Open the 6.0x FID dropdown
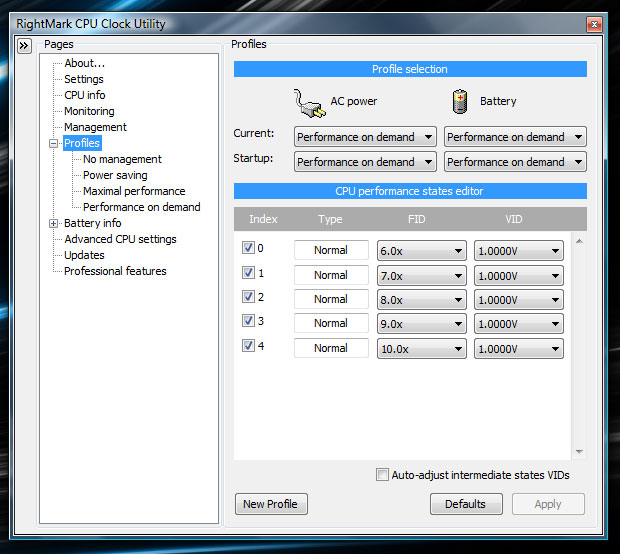Screen dimensions: 620x554 422,251
